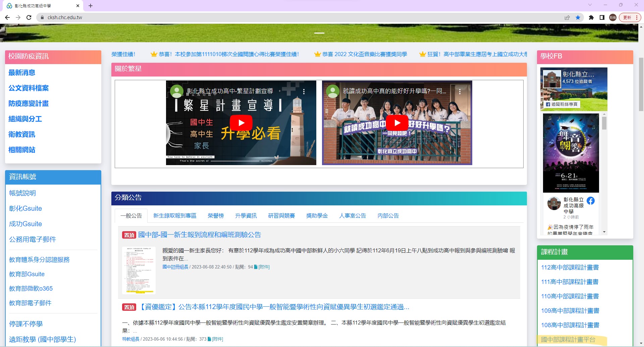Open the Facebook icon in school feed post

pyautogui.click(x=591, y=201)
